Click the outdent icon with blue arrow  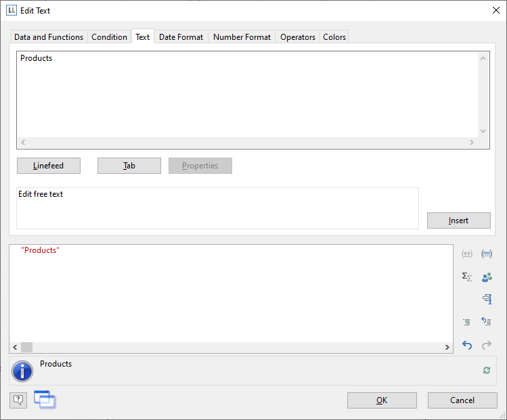tap(487, 322)
